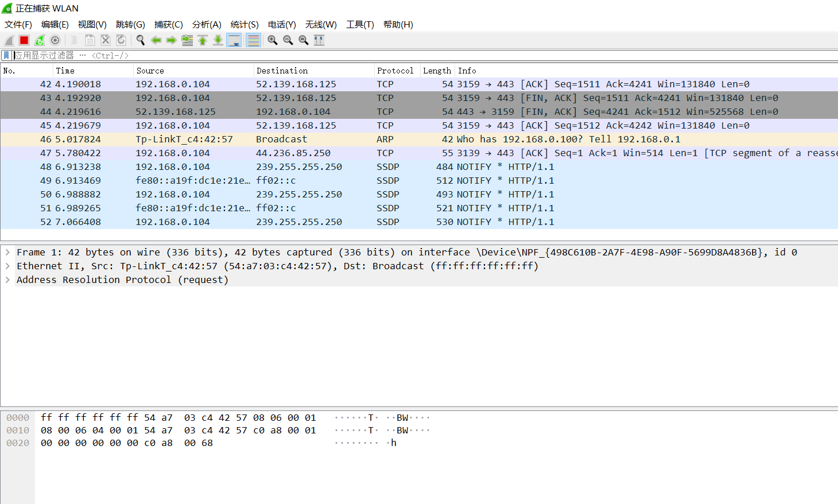Image resolution: width=838 pixels, height=504 pixels.
Task: Click ASCII 'h' in hex pane
Action: click(x=394, y=443)
